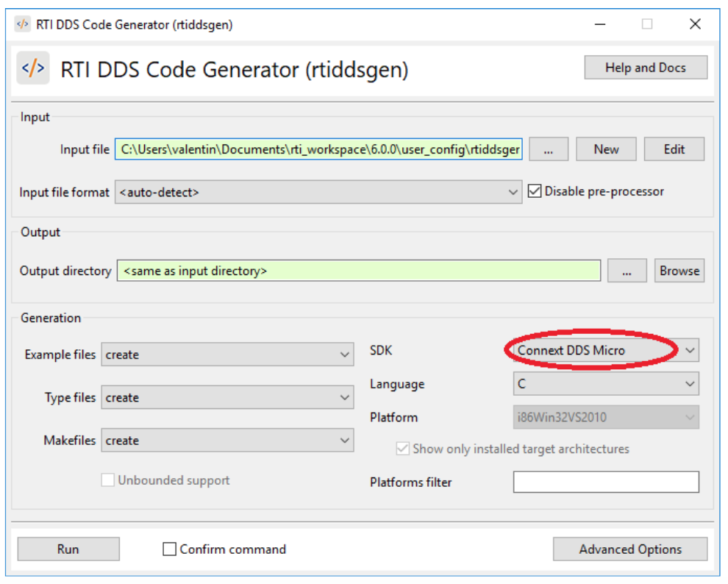The image size is (728, 584).
Task: Browse for the output directory
Action: point(679,271)
